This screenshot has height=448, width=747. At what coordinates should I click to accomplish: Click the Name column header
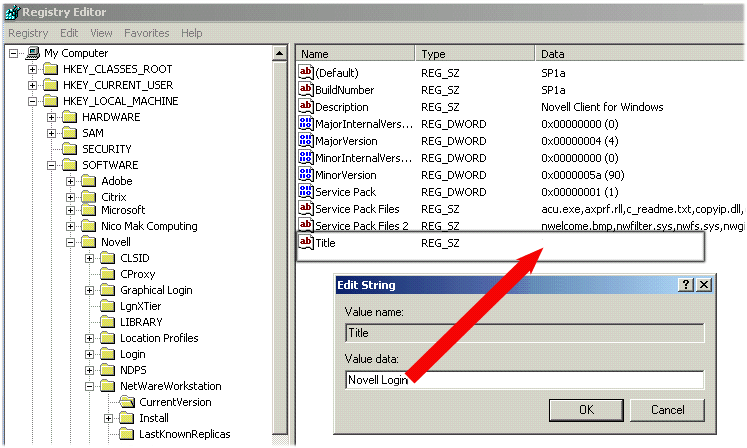coord(355,54)
